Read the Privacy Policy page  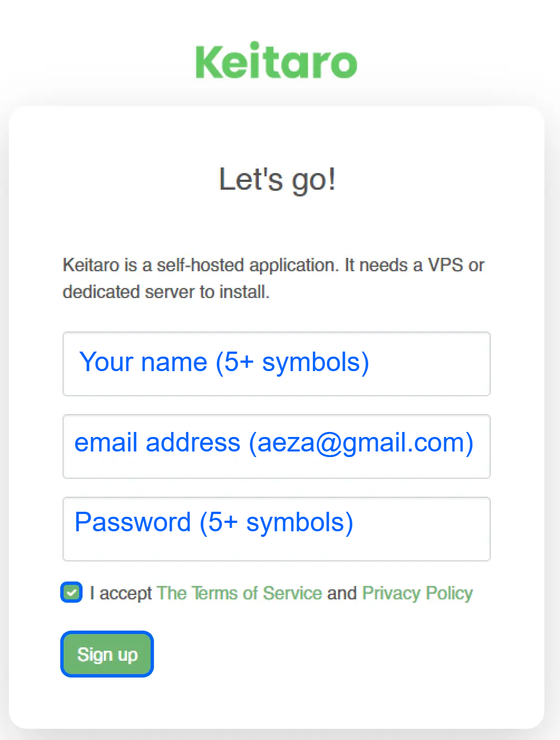(417, 593)
